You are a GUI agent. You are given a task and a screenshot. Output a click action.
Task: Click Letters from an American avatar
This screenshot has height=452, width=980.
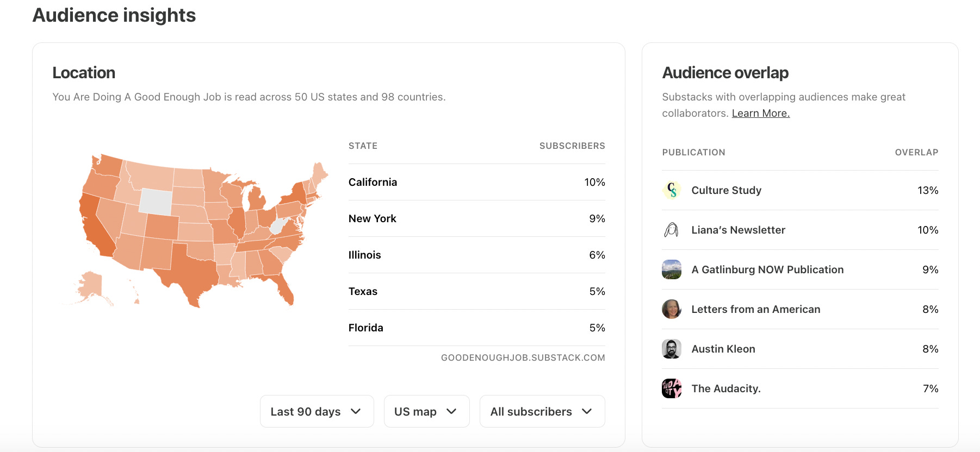click(672, 309)
